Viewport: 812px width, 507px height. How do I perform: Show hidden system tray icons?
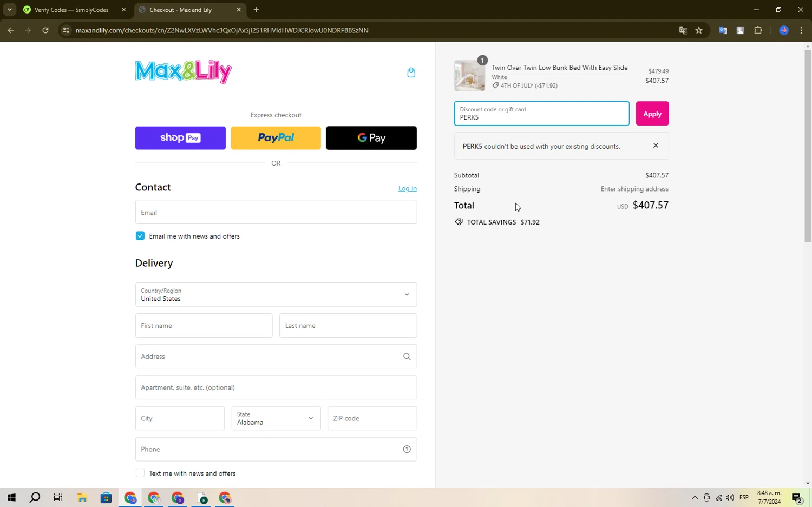tap(695, 498)
